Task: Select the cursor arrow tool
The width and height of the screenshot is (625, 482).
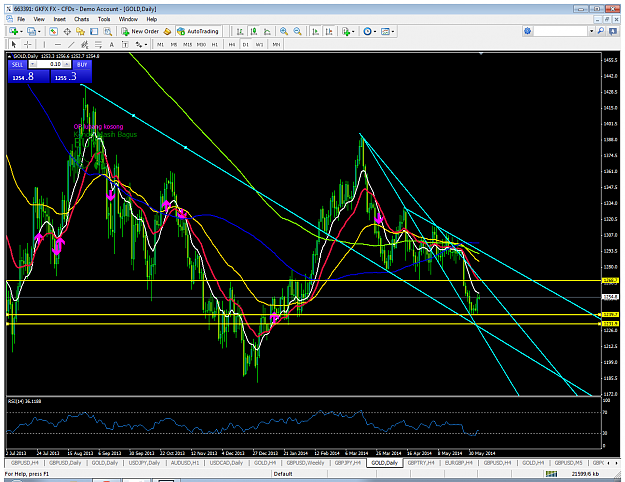Action: [14, 44]
